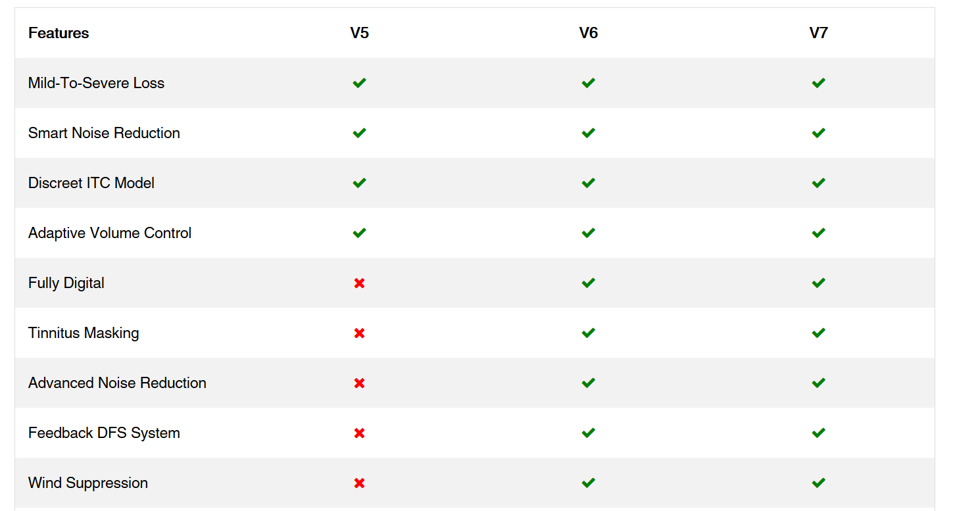Click the V6 checkmark for Smart Noise Reduction
This screenshot has width=980, height=511.
click(x=588, y=133)
